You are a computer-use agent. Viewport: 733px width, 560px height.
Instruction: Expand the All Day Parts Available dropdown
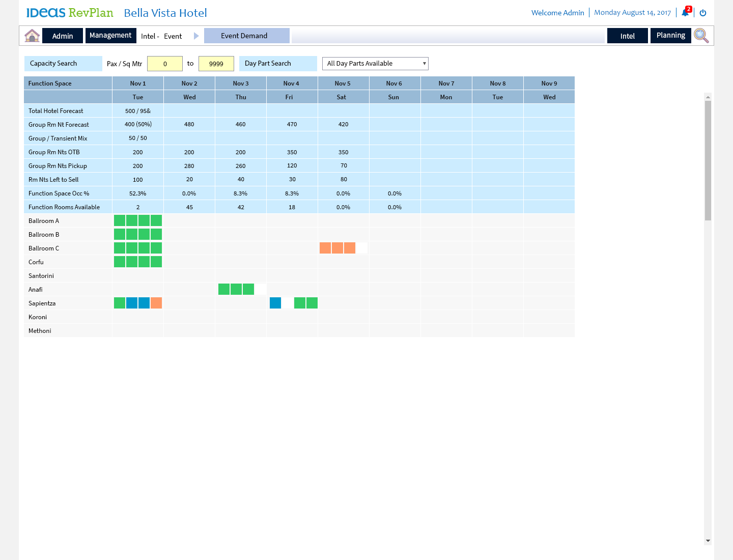(x=375, y=64)
